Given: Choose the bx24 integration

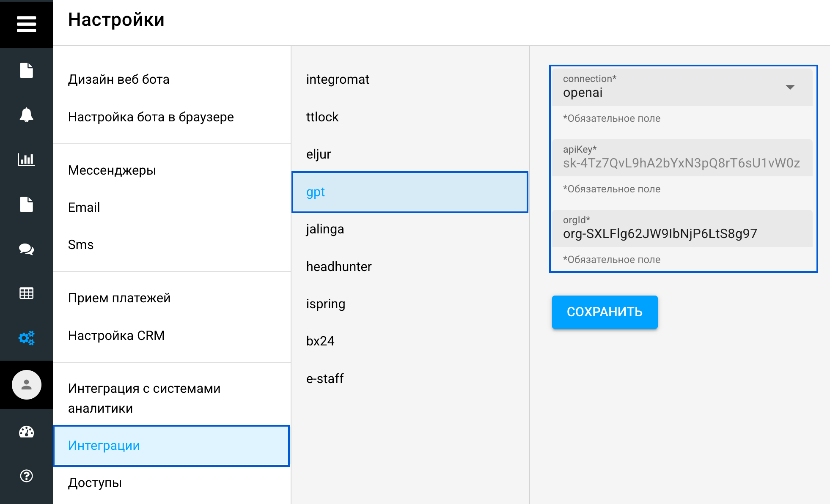Looking at the screenshot, I should click(x=320, y=341).
